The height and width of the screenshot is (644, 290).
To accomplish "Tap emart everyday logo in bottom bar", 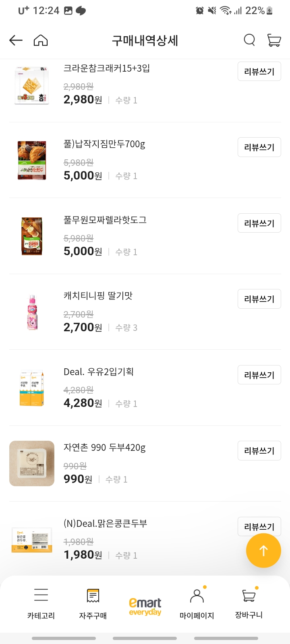I will [x=145, y=607].
